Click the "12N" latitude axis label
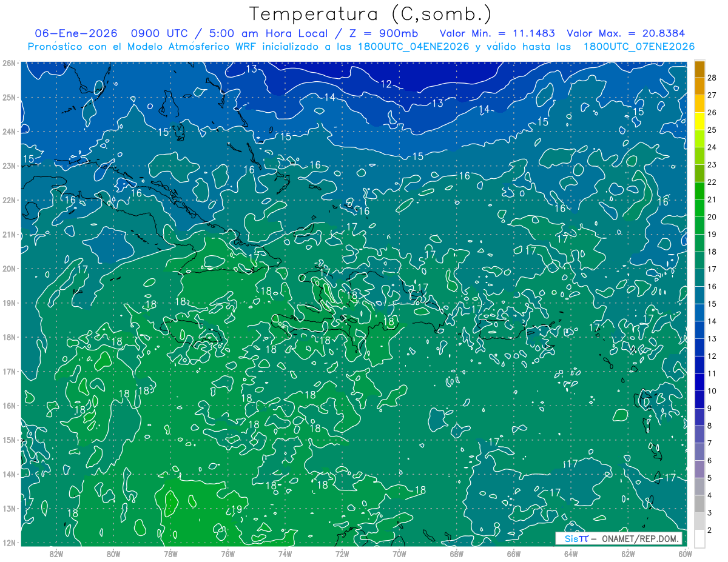 coord(8,542)
